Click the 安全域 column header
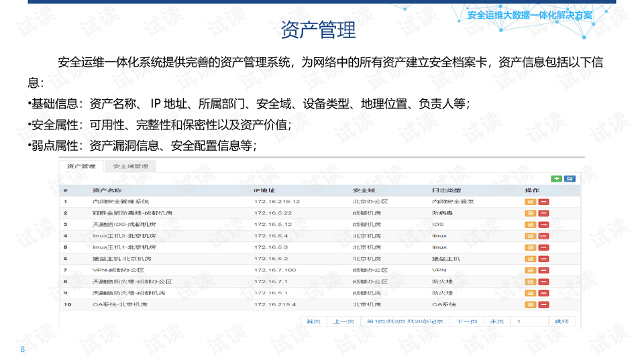The image size is (644, 362). [x=364, y=190]
